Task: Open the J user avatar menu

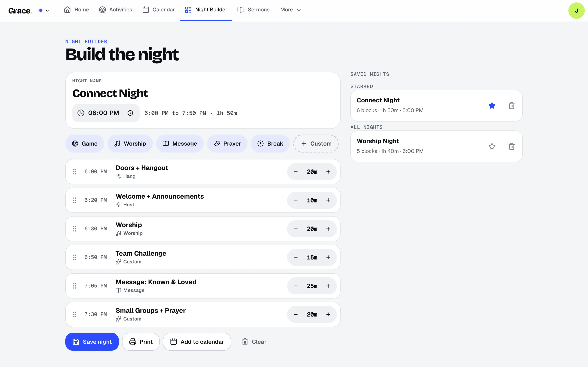Action: pyautogui.click(x=576, y=10)
